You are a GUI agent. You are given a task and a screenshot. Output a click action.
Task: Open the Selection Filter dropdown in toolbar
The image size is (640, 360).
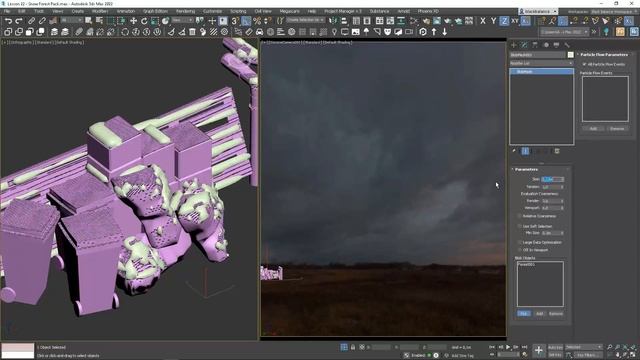[71, 20]
